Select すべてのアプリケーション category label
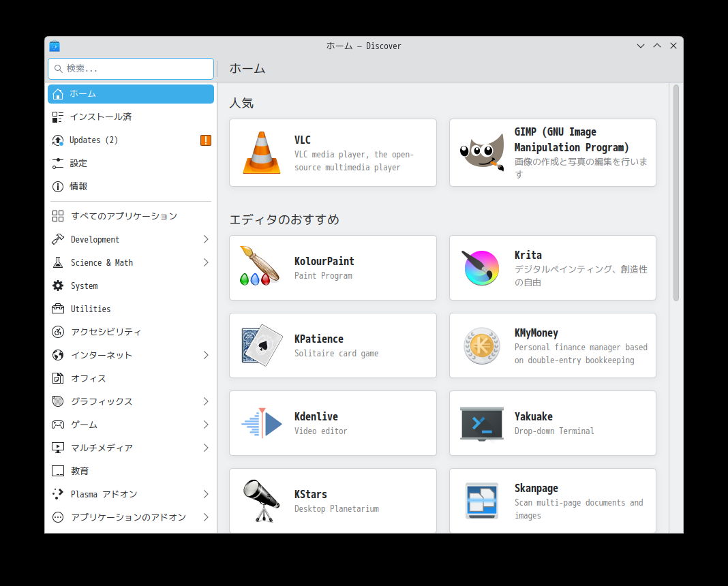The width and height of the screenshot is (728, 586). pyautogui.click(x=124, y=216)
